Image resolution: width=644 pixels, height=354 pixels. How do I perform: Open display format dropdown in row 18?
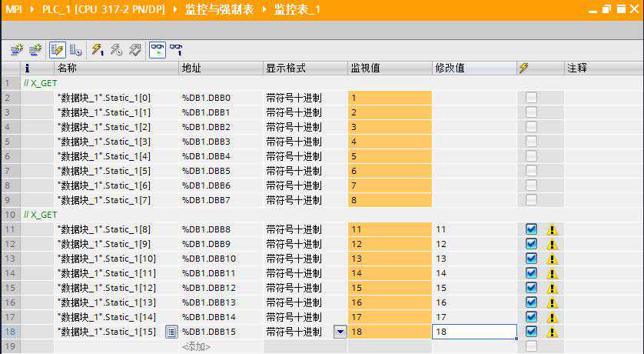(x=340, y=332)
